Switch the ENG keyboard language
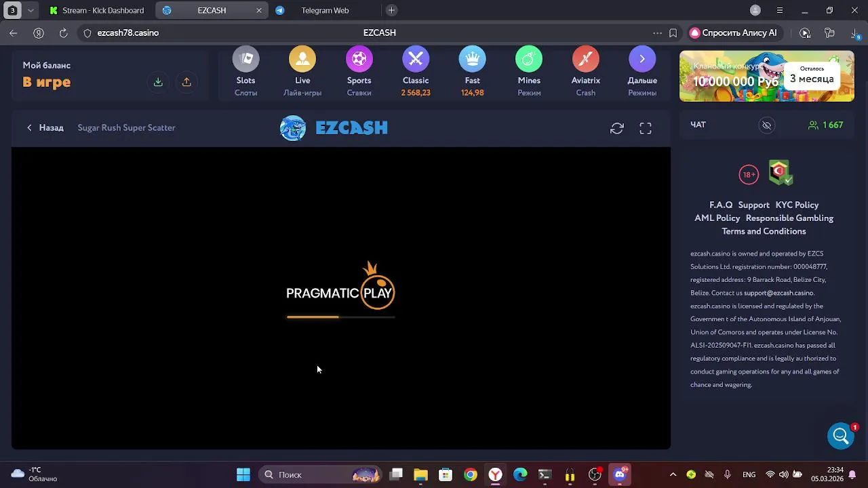 (x=749, y=474)
